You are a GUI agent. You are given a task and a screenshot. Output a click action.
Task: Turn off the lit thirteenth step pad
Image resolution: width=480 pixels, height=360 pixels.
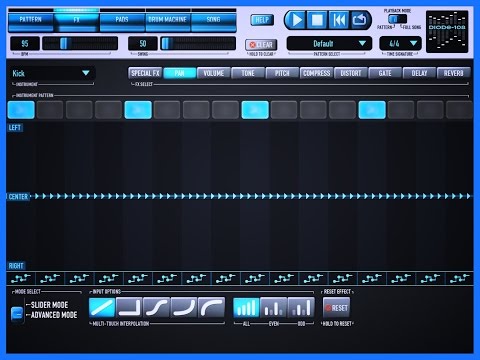coord(372,110)
